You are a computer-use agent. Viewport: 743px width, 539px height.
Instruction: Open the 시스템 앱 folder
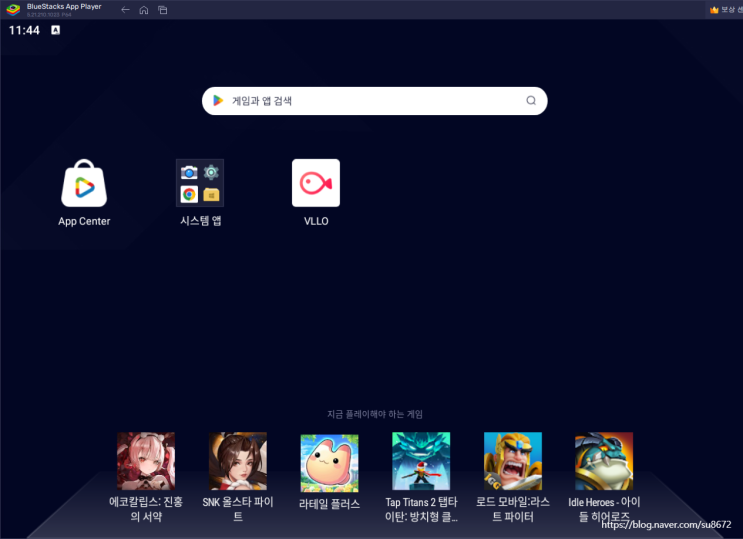pos(200,183)
